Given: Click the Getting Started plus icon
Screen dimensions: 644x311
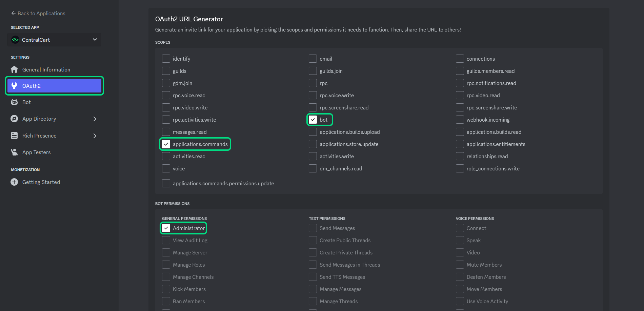Looking at the screenshot, I should 14,182.
